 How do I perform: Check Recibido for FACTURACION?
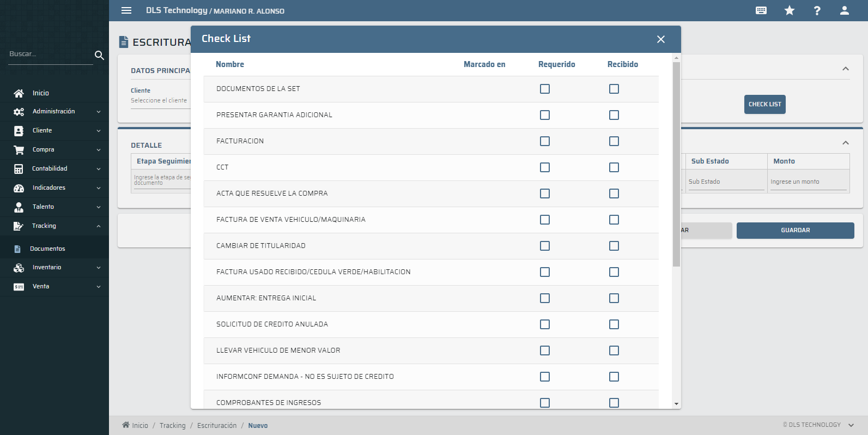614,141
